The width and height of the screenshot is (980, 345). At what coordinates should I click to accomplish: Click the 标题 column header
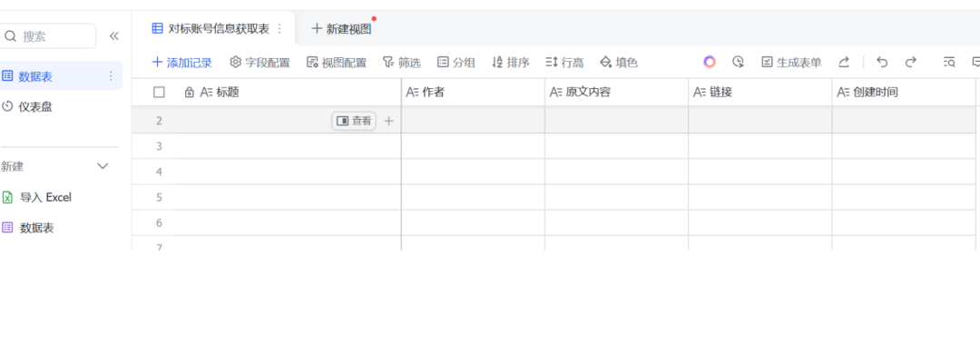point(289,93)
